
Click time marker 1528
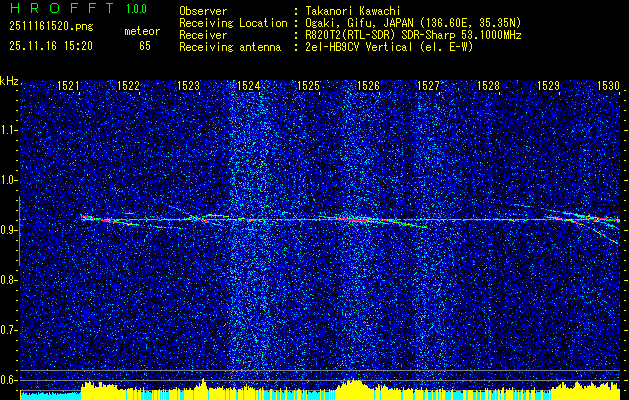[x=488, y=85]
